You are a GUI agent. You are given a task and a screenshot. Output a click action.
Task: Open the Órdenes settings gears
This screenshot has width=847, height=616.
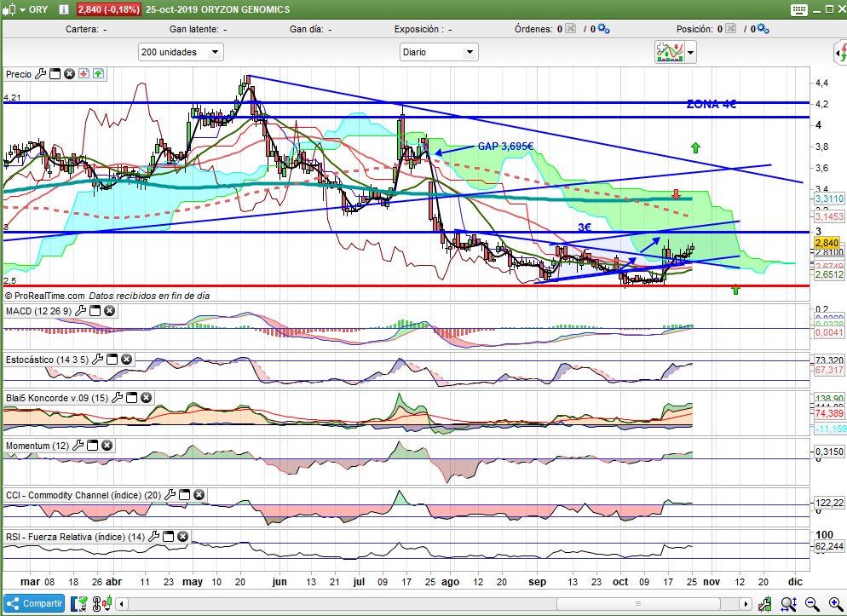pos(602,29)
